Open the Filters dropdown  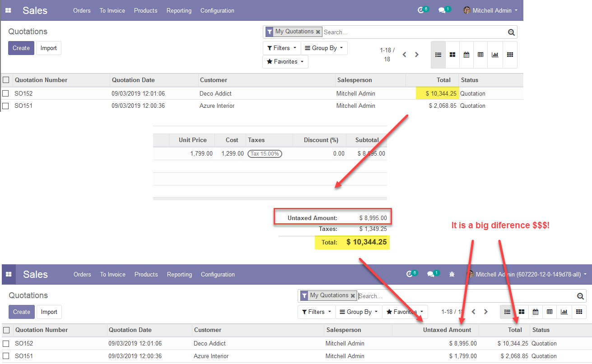click(281, 47)
